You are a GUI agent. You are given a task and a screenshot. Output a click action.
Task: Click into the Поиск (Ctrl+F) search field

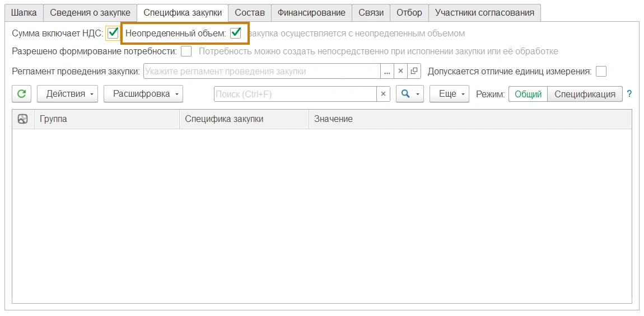tap(295, 94)
